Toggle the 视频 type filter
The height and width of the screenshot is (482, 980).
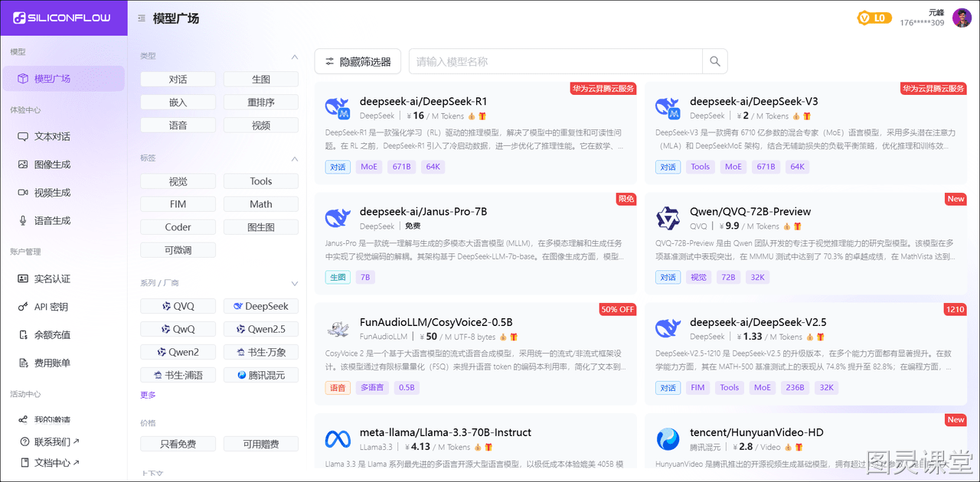(x=261, y=125)
